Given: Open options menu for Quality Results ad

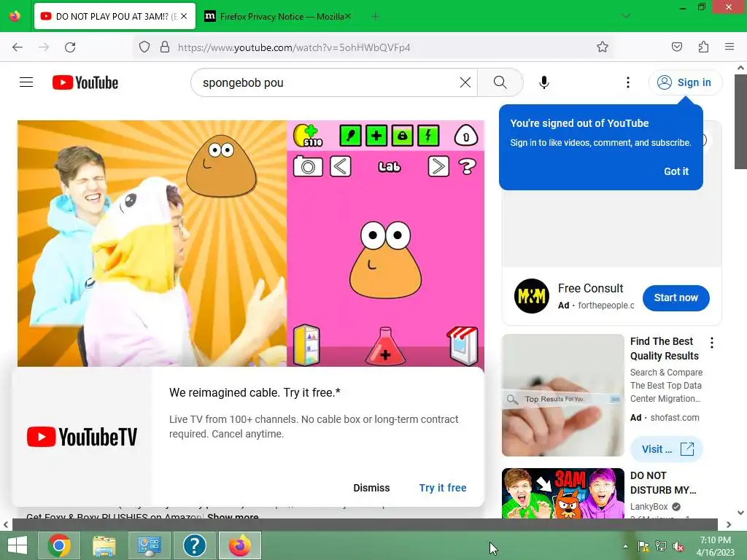Looking at the screenshot, I should pyautogui.click(x=712, y=343).
